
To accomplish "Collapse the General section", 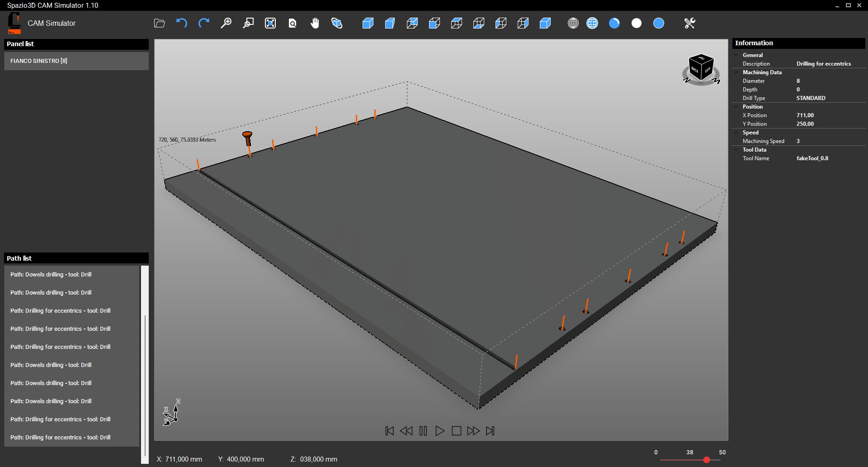I will [736, 55].
